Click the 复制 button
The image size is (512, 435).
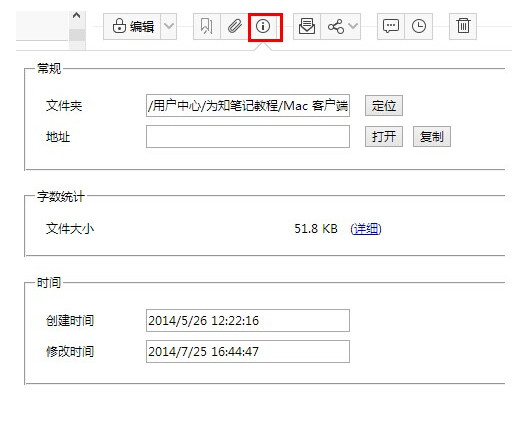[432, 136]
